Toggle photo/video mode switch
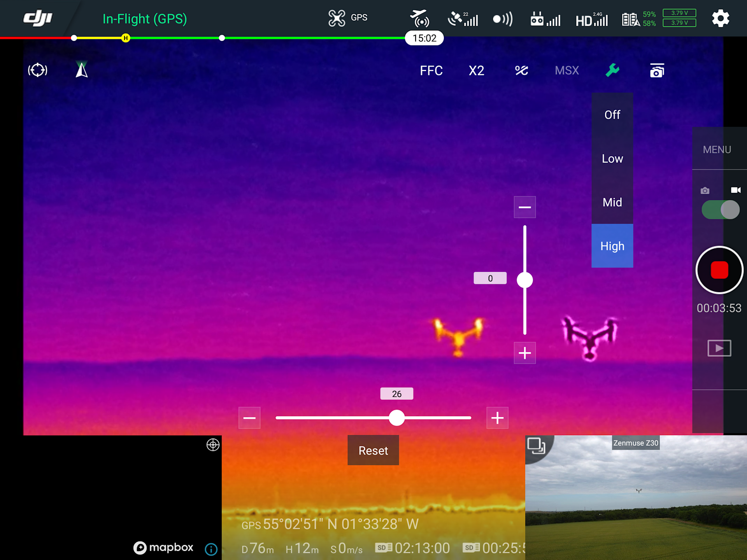Viewport: 747px width, 560px height. coord(720,210)
